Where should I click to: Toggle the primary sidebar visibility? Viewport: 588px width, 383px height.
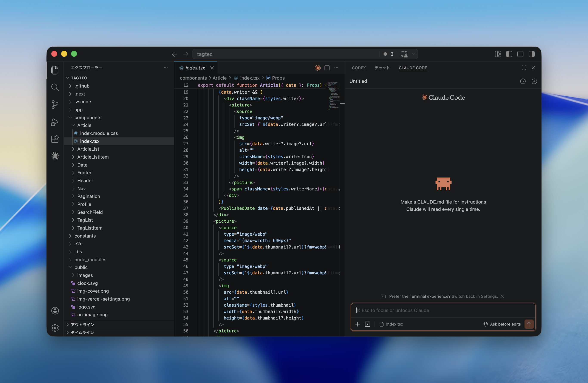[509, 54]
